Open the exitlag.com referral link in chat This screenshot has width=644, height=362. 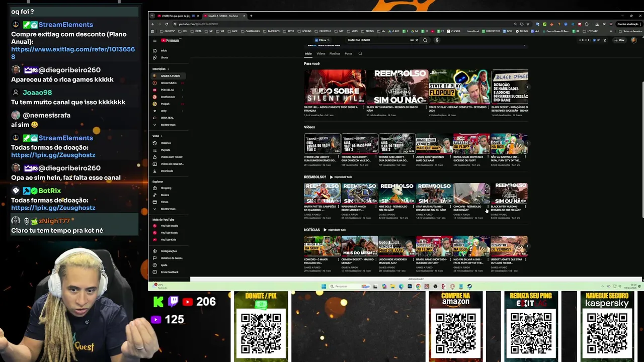[73, 53]
